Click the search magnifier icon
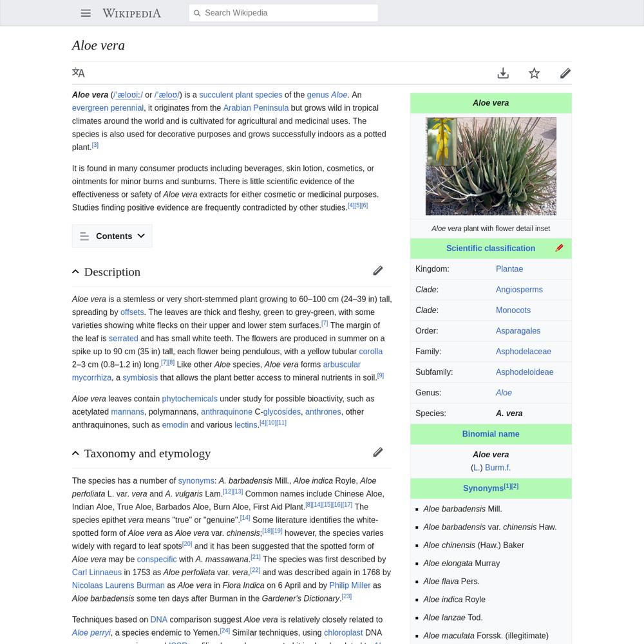Screen dimensions: 644x644 197,13
